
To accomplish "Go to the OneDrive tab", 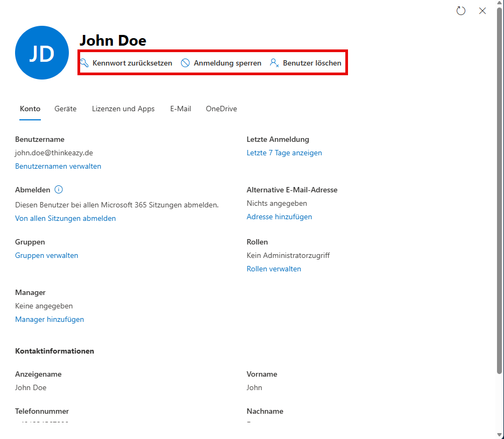I will click(221, 109).
